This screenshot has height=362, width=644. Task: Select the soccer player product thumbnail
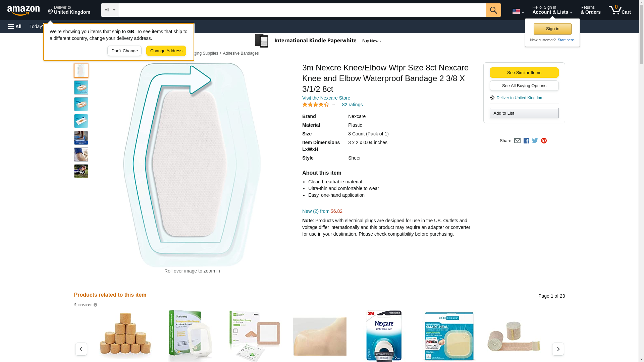81,171
